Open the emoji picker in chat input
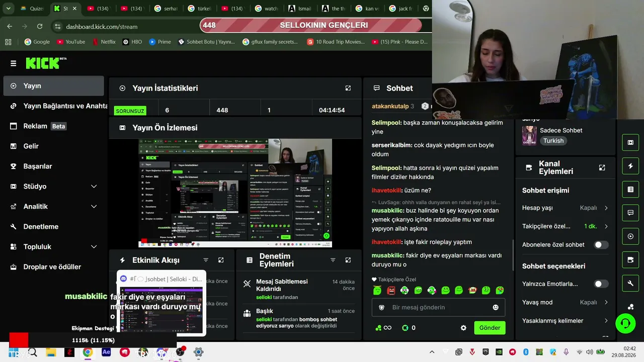 click(496, 307)
